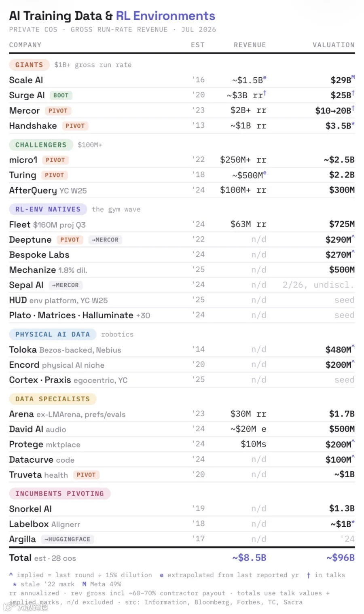
Task: Click the PIVOT tag next to Turing
Action: [x=55, y=175]
